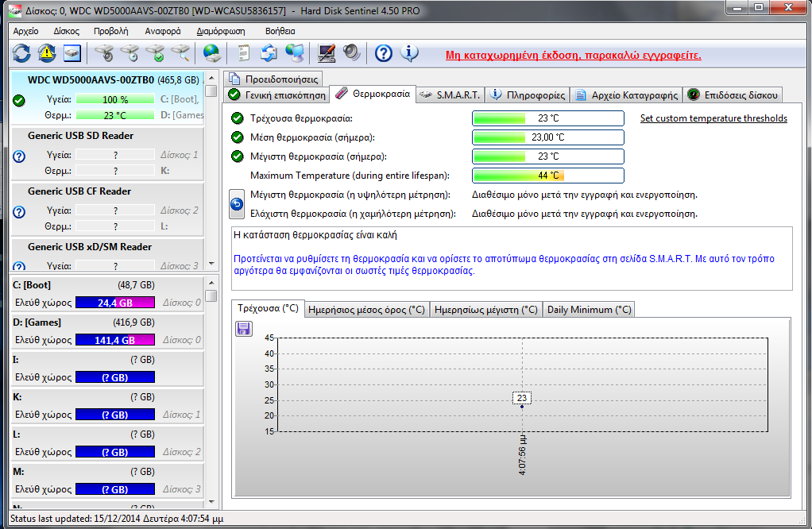The image size is (812, 529).
Task: Click the disk list scroll up arrow
Action: tap(211, 78)
